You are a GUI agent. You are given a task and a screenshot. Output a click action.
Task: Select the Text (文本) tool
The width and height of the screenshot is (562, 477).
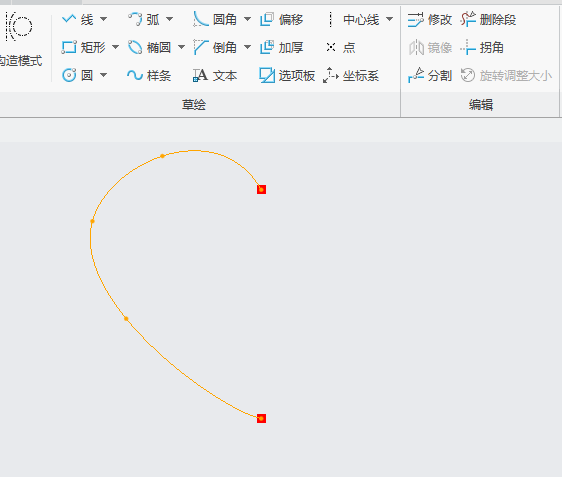[x=215, y=75]
